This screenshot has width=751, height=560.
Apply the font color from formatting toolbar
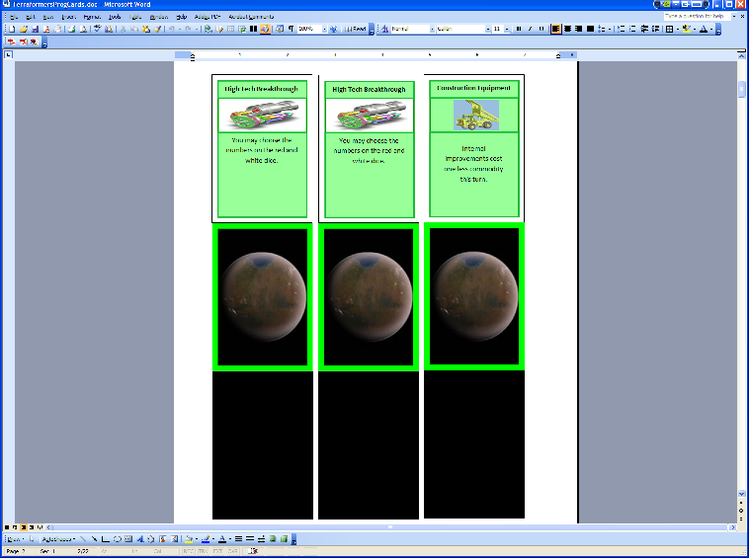(x=704, y=29)
